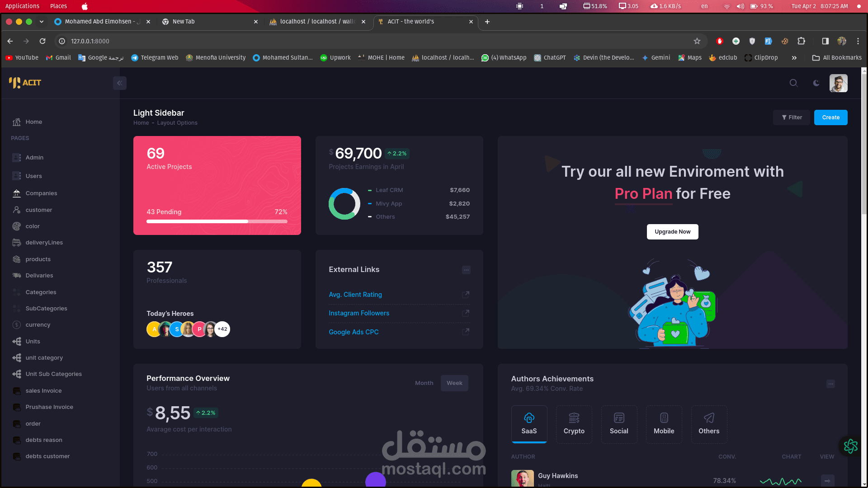
Task: Switch Performance Overview to Month
Action: click(424, 383)
